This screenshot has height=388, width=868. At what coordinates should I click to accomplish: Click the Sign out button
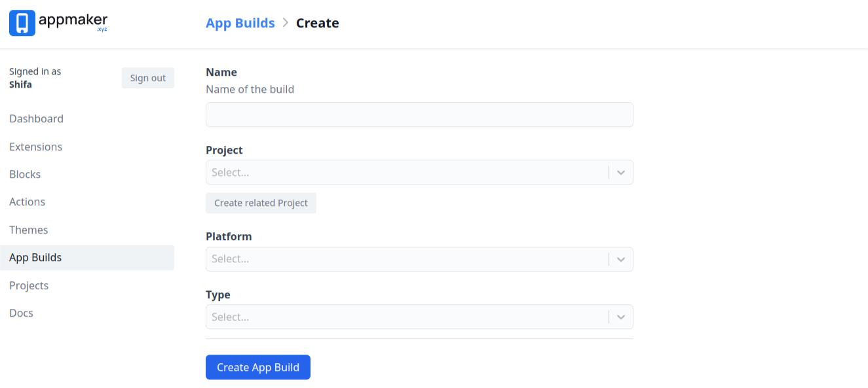point(147,78)
